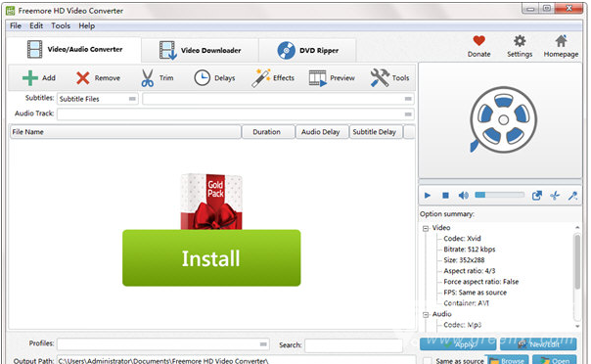Open the subtitle selection dropdown beside Subtitle Files
591x364 pixels.
[278, 99]
